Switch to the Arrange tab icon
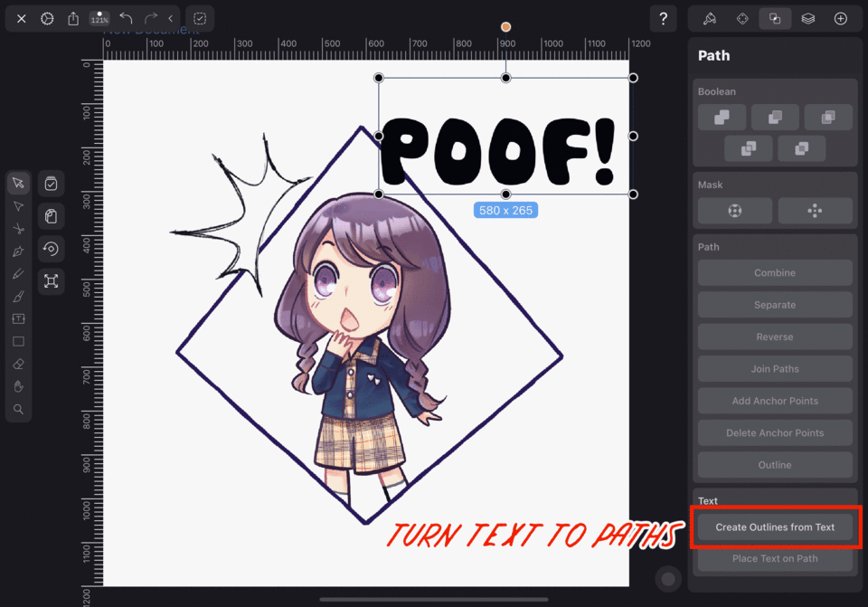Viewport: 868px width, 607px height. click(x=742, y=19)
